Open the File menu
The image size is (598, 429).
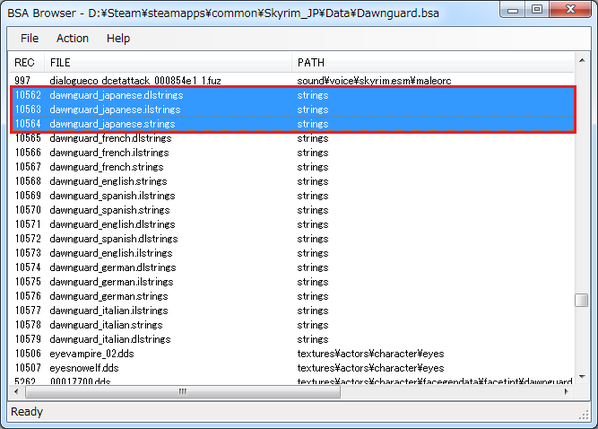pos(29,38)
